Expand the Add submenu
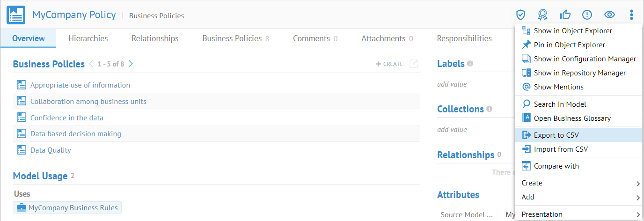The width and height of the screenshot is (644, 221). click(579, 197)
